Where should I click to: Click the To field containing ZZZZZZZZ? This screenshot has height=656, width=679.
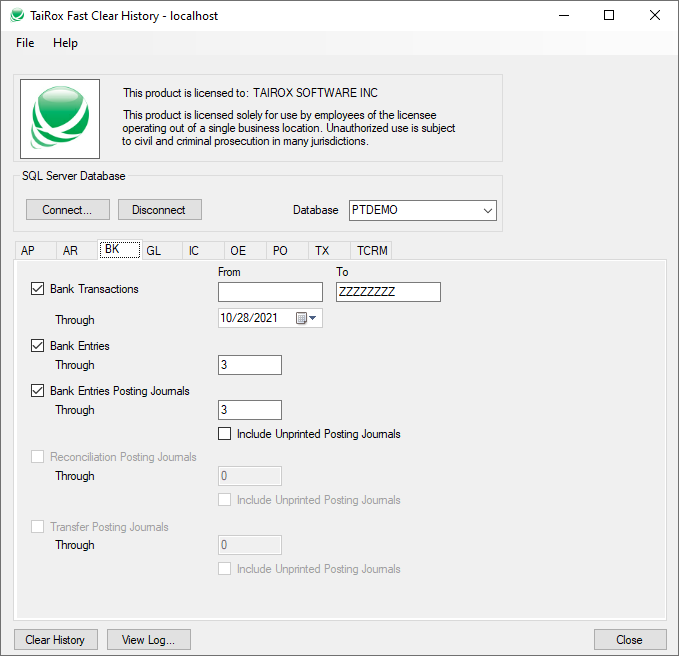388,292
